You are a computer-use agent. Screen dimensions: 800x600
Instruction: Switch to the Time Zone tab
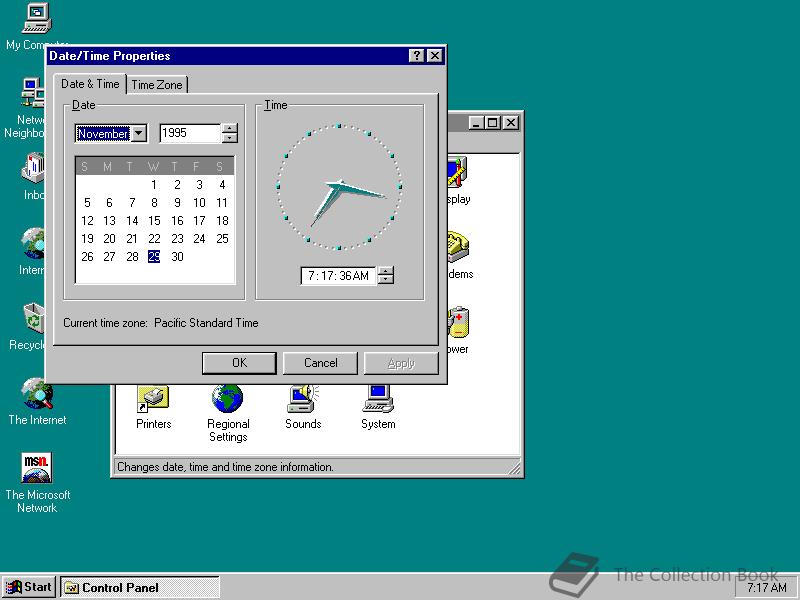coord(157,85)
